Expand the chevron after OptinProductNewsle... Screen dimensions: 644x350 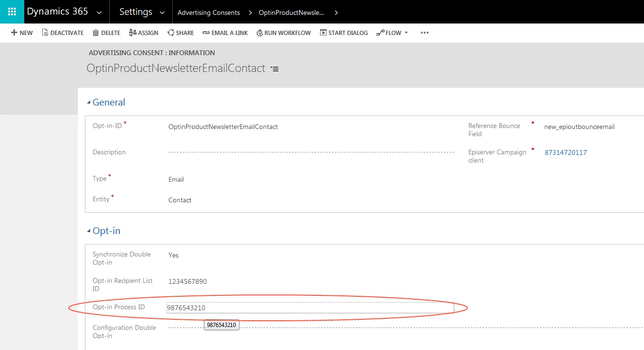click(336, 12)
